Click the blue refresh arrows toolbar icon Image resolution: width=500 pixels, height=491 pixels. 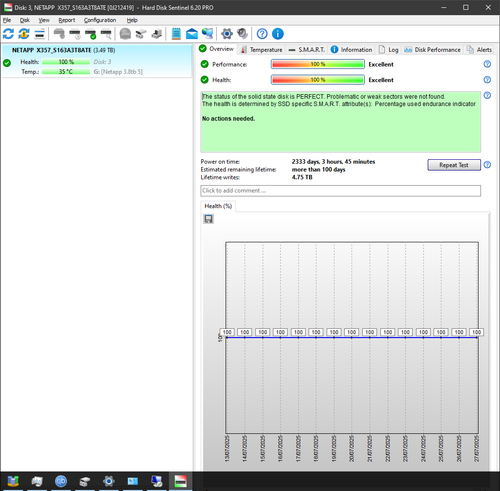pos(8,34)
